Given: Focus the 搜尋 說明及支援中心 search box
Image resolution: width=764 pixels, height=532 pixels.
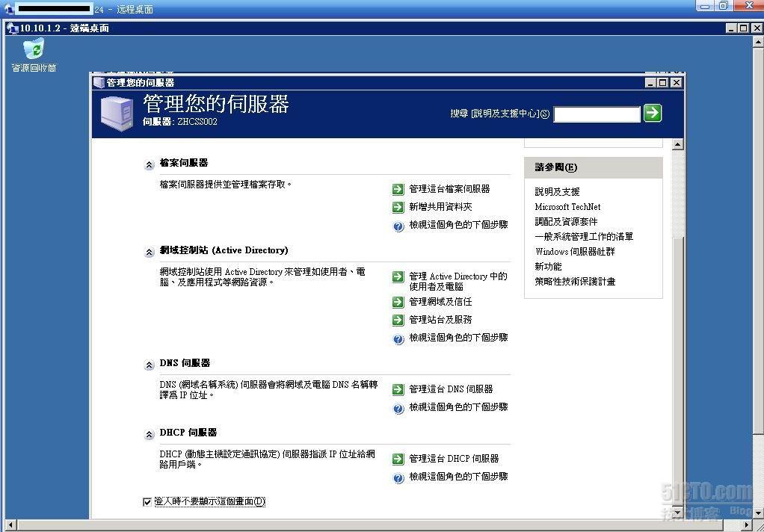Looking at the screenshot, I should 597,114.
